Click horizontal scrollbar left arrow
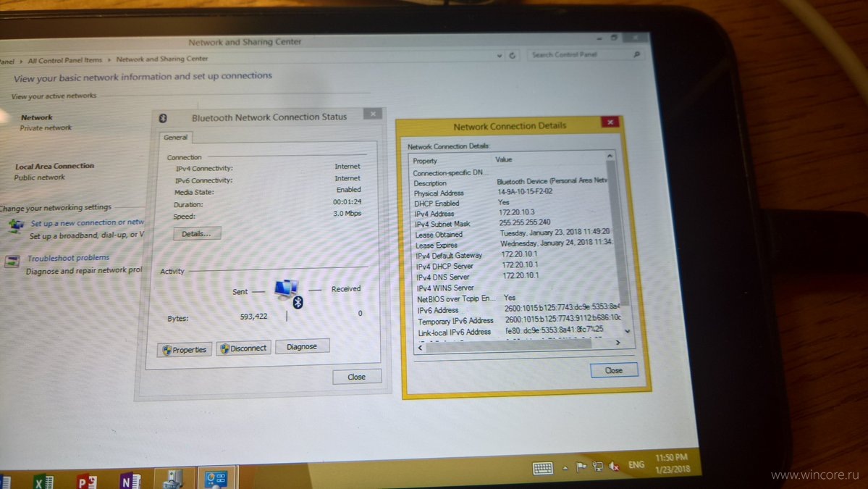The image size is (868, 489). point(420,348)
